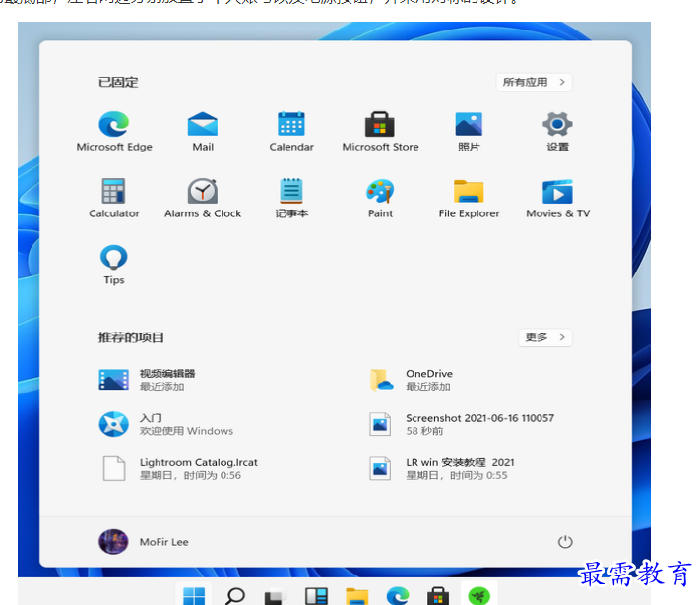Click the Search magnifier on taskbar
The height and width of the screenshot is (605, 700).
(235, 596)
